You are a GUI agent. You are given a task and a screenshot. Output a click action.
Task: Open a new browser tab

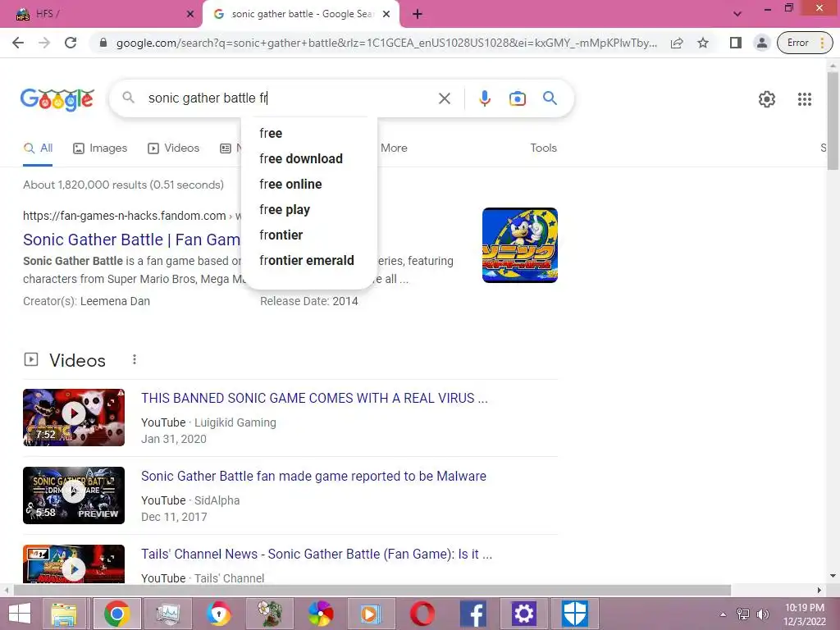tap(418, 15)
